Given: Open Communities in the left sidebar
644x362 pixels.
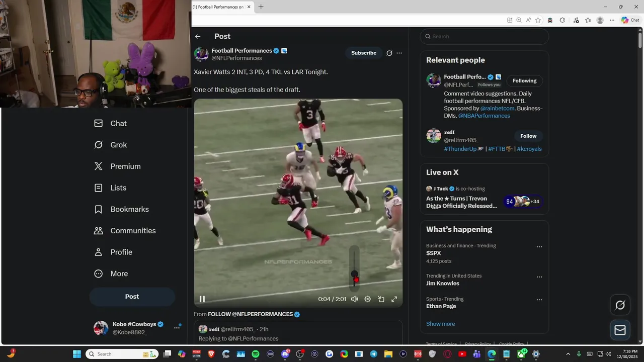Looking at the screenshot, I should tap(125, 231).
